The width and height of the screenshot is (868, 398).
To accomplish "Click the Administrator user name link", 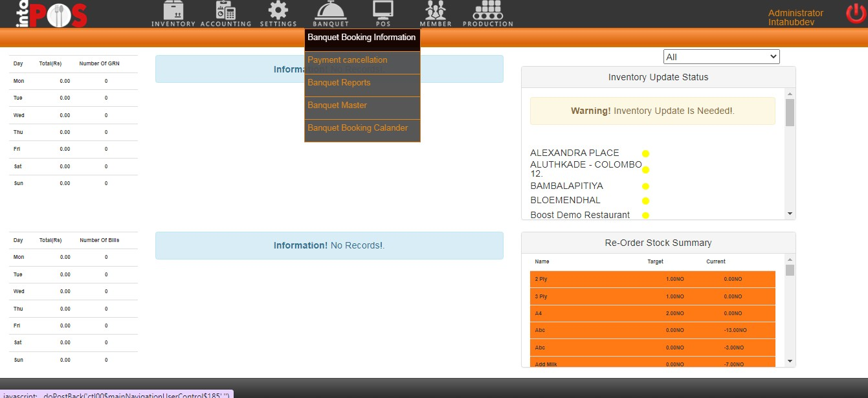I will (x=796, y=13).
